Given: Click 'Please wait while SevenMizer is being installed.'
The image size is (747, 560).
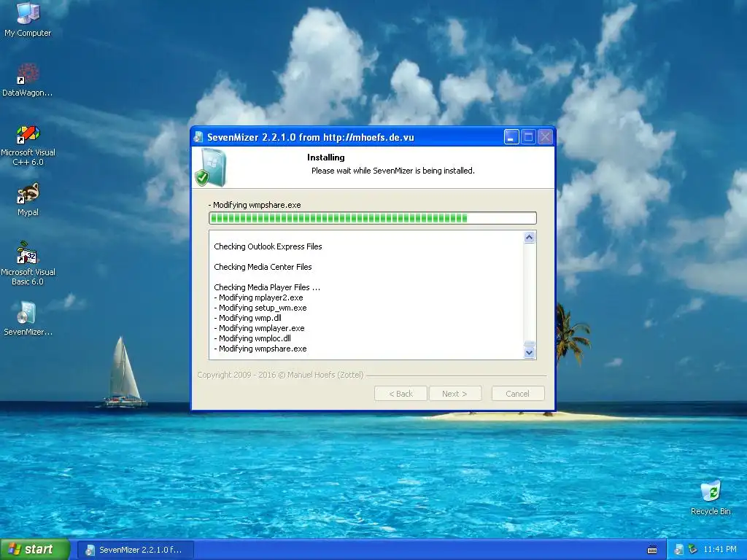Looking at the screenshot, I should pos(393,171).
